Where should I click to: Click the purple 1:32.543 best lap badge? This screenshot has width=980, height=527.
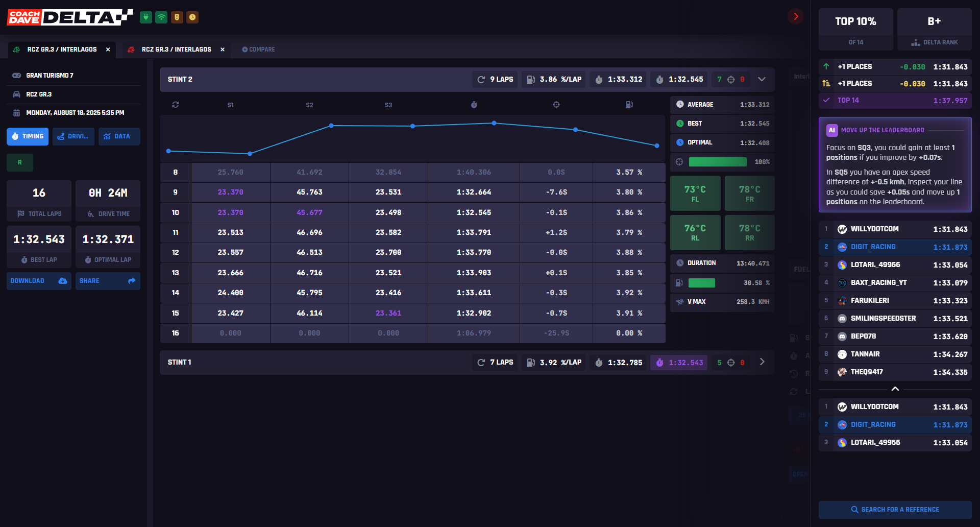pyautogui.click(x=679, y=363)
